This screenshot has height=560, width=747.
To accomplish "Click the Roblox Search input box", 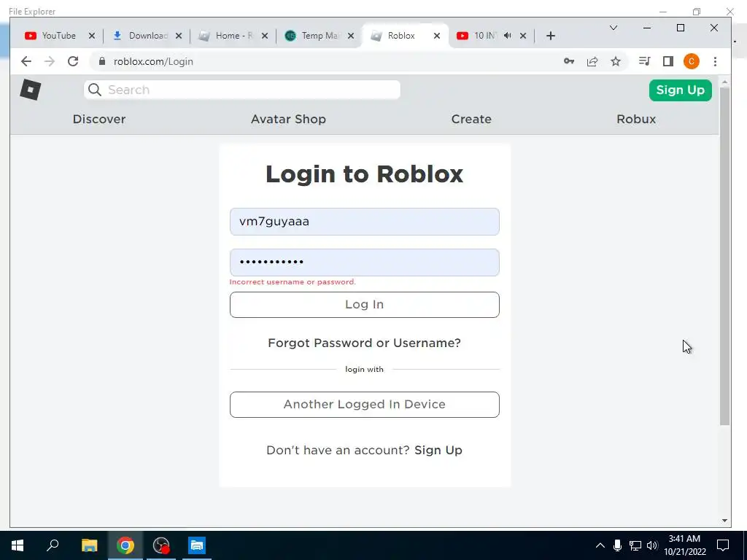I will click(x=242, y=90).
